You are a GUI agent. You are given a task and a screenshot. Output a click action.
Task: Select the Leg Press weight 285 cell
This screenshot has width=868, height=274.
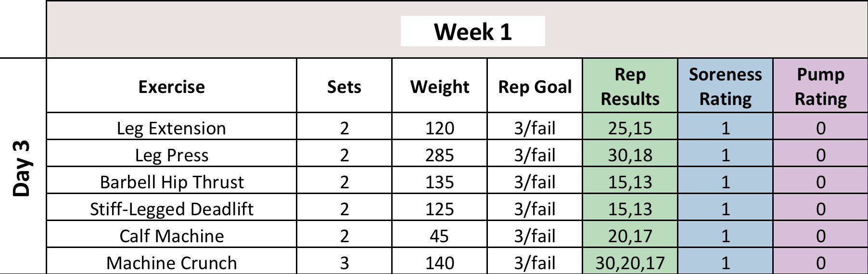coord(439,155)
